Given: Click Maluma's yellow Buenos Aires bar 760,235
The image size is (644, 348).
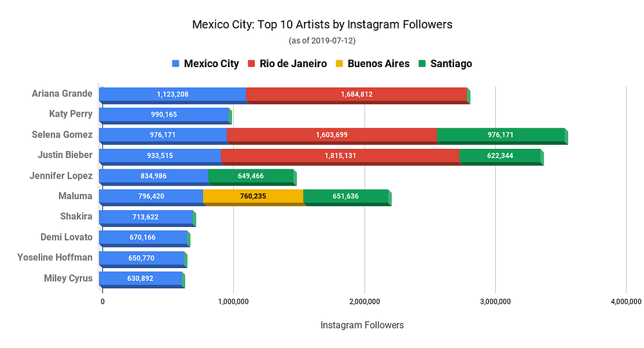Looking at the screenshot, I should pyautogui.click(x=253, y=197).
